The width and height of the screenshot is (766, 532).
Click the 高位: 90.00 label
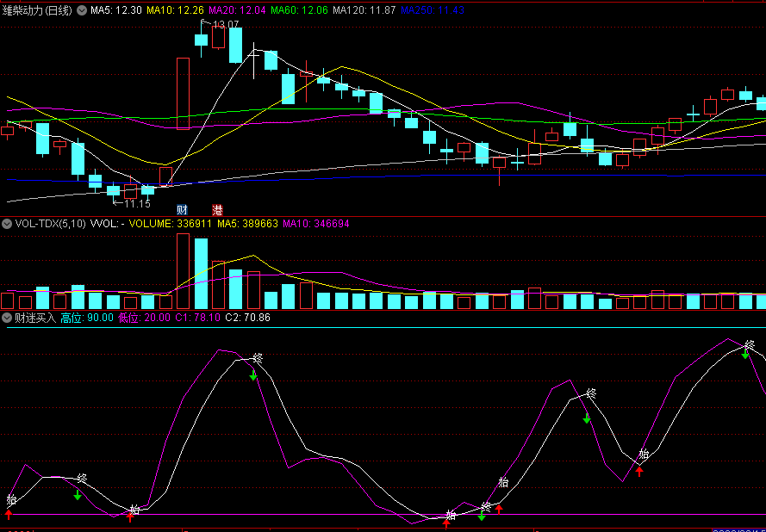click(87, 319)
